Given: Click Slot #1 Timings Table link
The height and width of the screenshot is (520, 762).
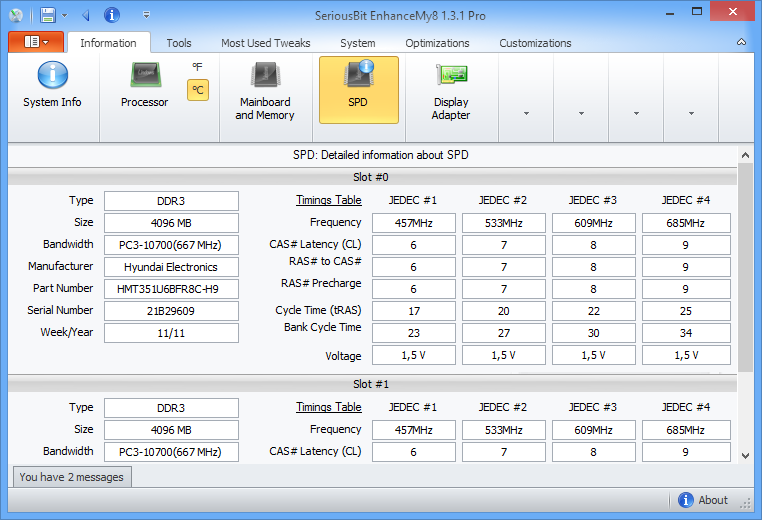Looking at the screenshot, I should point(329,407).
